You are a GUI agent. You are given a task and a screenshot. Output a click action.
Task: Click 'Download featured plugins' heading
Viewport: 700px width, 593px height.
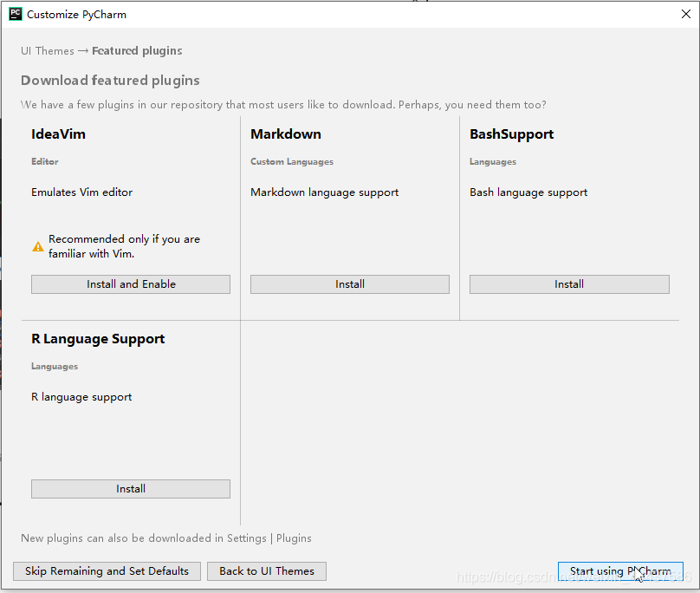(x=110, y=81)
